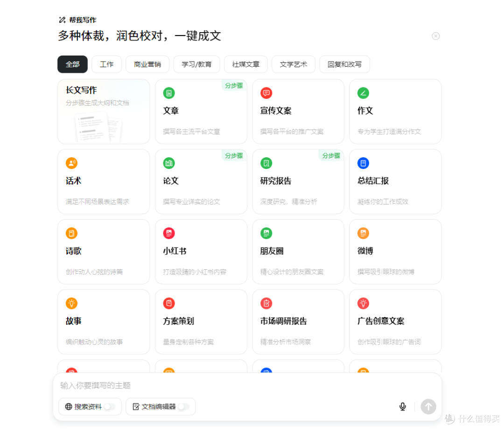
Task: Click the orange 微博 image icon
Action: 363,233
